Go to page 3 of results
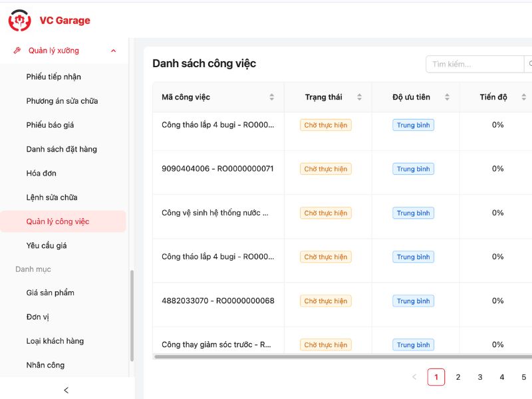Viewport: 532px width, 399px height. click(x=480, y=377)
